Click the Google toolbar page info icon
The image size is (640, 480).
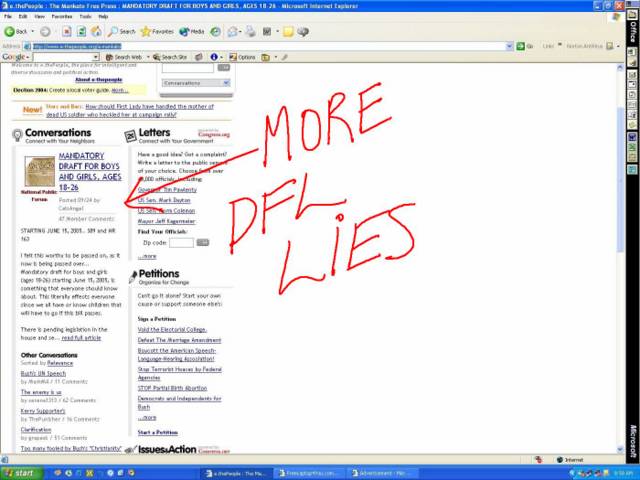click(x=214, y=57)
